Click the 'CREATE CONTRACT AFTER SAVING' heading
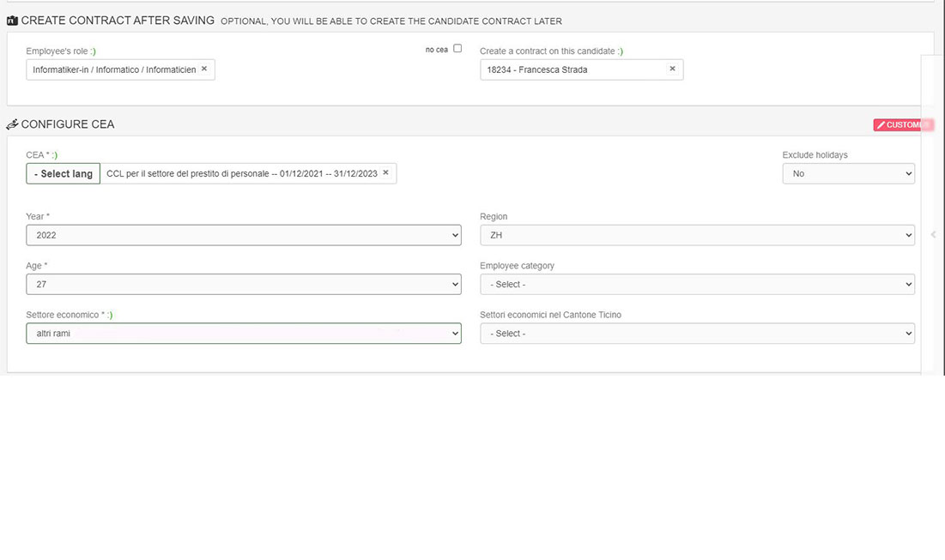Image resolution: width=945 pixels, height=560 pixels. click(x=118, y=21)
